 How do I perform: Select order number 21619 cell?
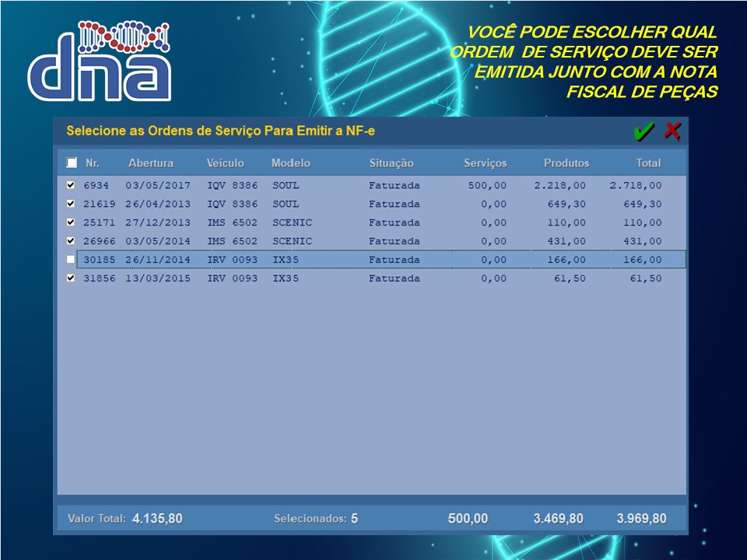tap(100, 204)
